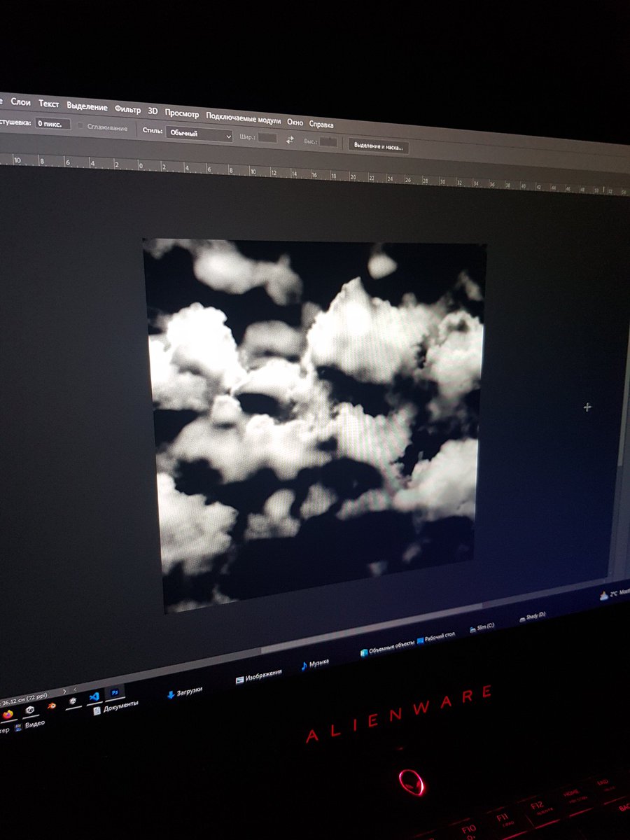Open the Справка menu

tap(321, 125)
